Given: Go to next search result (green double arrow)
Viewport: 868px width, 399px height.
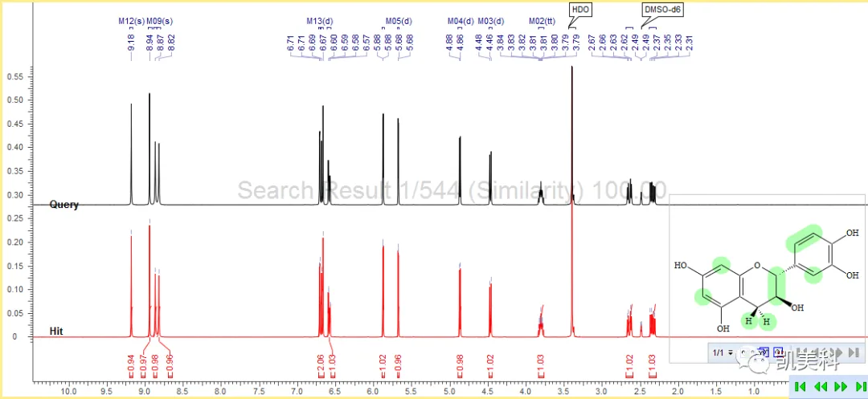Looking at the screenshot, I should 841,387.
